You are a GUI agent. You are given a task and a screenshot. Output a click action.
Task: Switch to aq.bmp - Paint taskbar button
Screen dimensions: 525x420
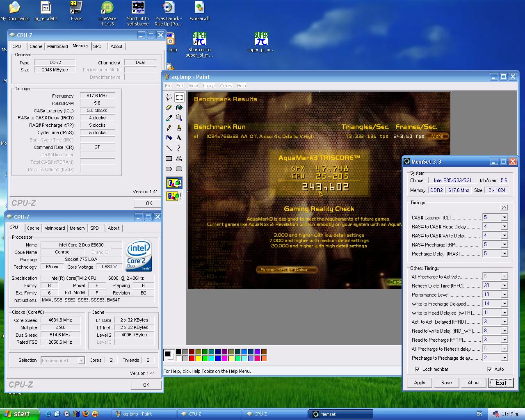(144, 414)
